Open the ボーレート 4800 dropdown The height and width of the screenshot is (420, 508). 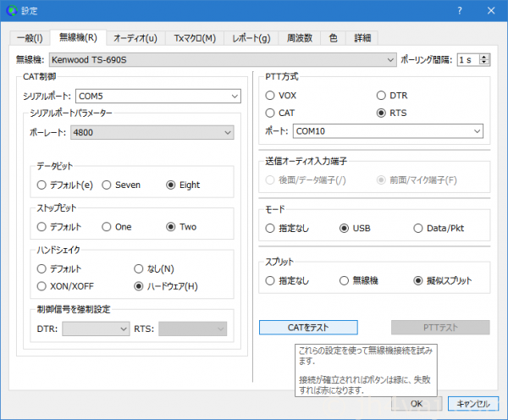152,132
